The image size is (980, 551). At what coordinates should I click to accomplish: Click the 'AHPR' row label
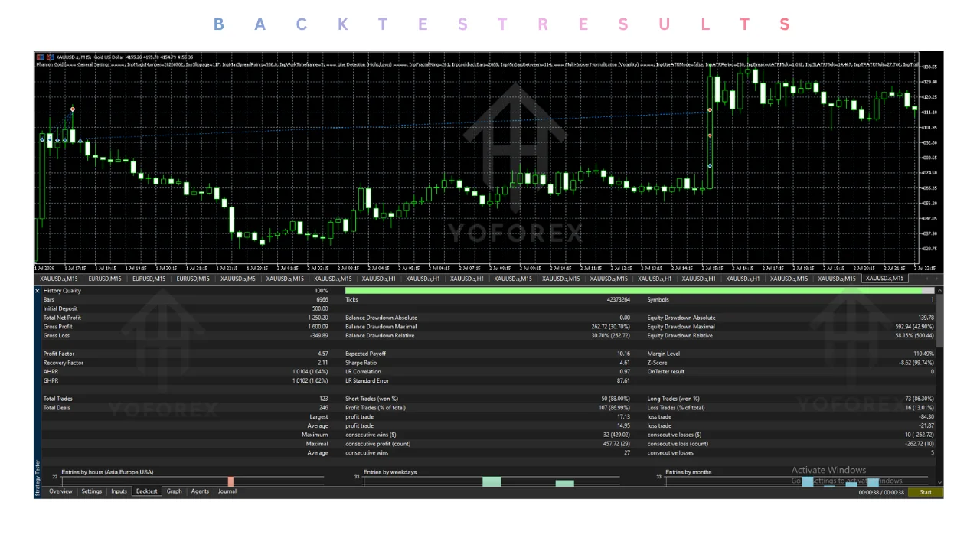tap(51, 372)
